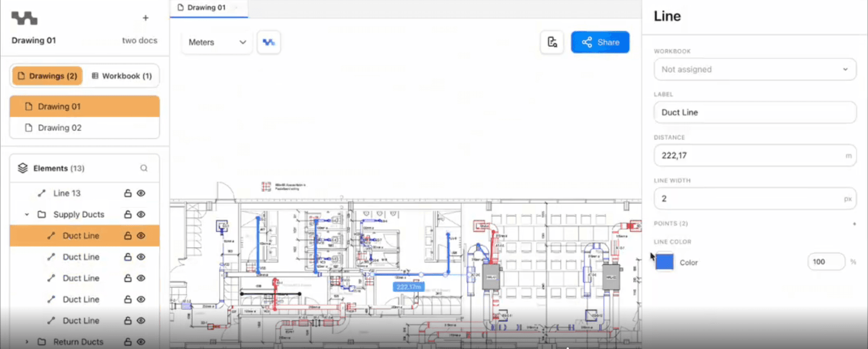The image size is (868, 349).
Task: Click the Share button
Action: pos(600,42)
